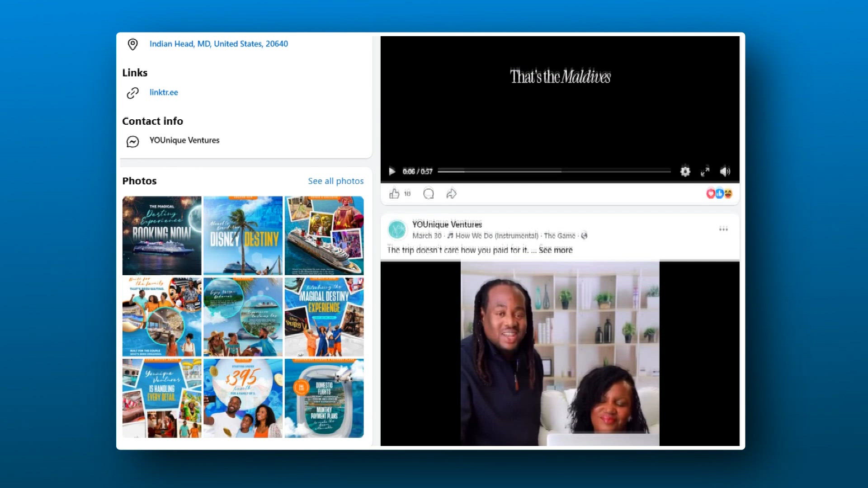Click the link chain icon
Viewport: 868px width, 488px height.
[132, 93]
